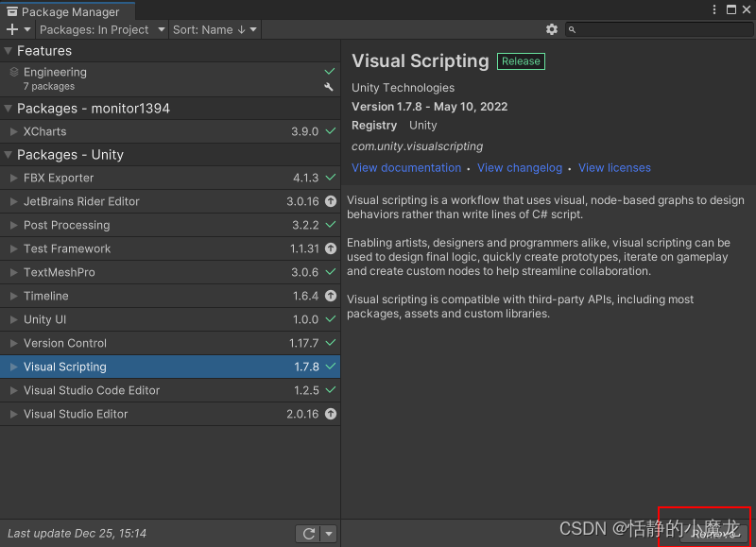Screen dimensions: 756x547
Task: Click the package search field
Action: pos(659,29)
